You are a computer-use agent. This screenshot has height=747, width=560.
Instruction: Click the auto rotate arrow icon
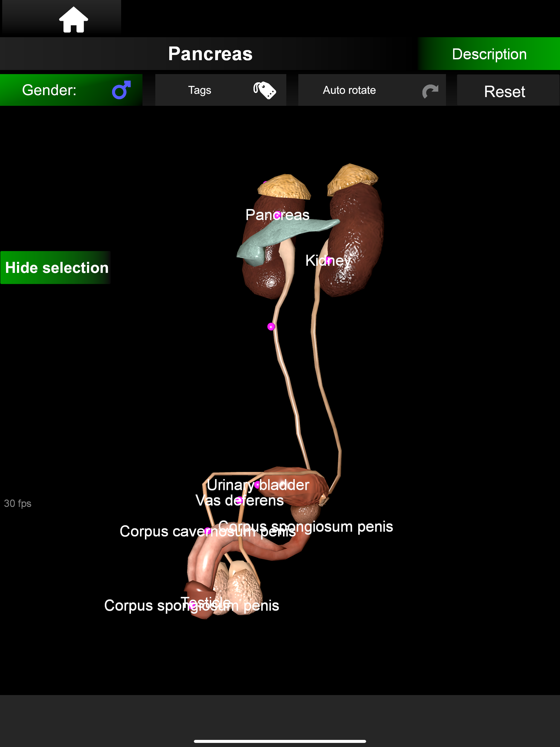tap(430, 91)
